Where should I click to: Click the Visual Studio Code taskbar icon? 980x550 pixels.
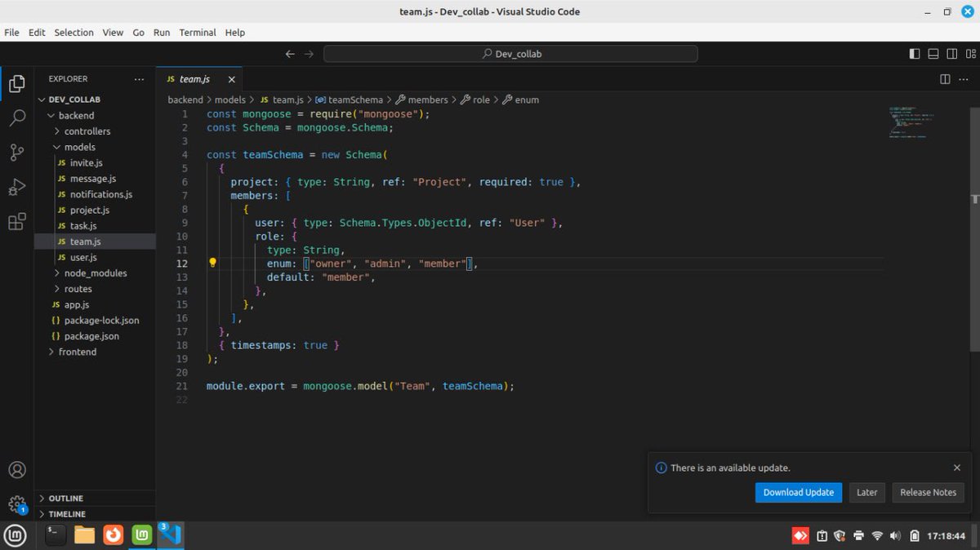(171, 535)
